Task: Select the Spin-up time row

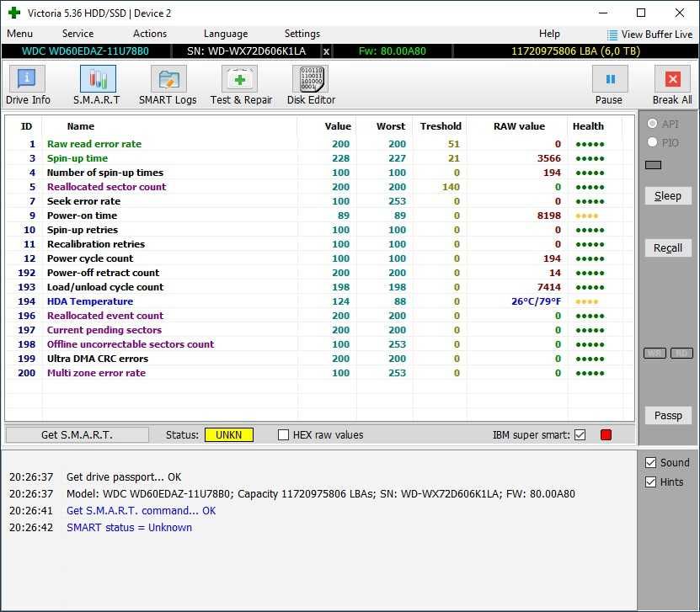Action: (x=319, y=158)
